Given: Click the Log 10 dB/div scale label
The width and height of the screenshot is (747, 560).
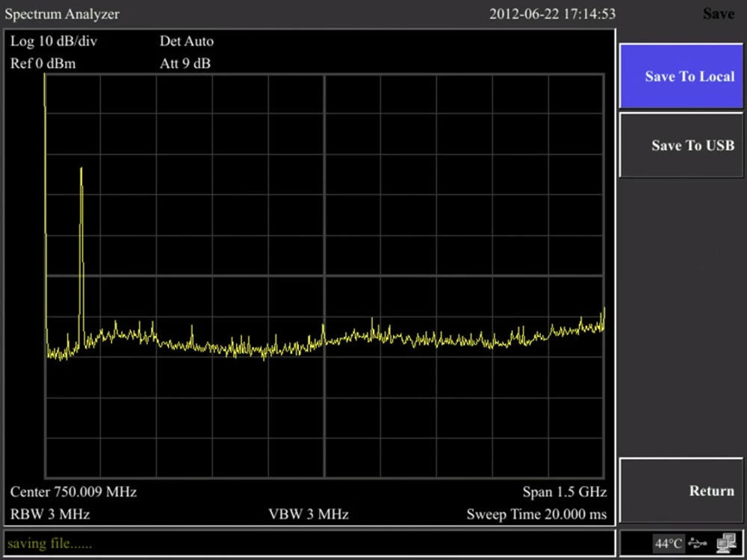Looking at the screenshot, I should pos(54,41).
